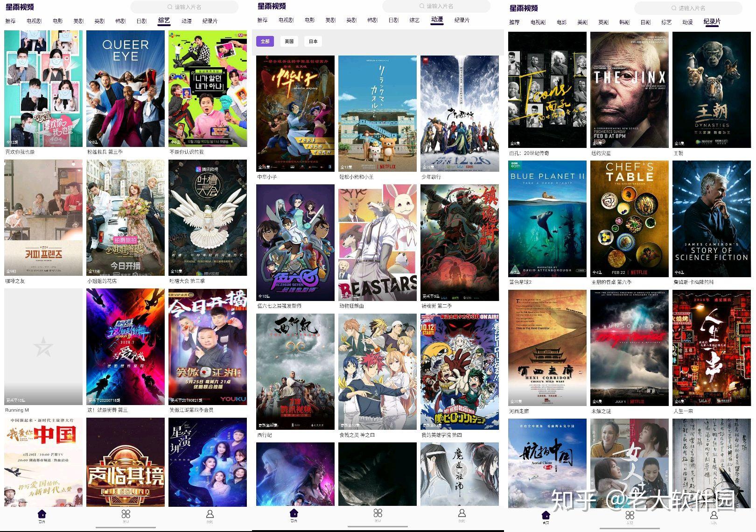Open the 魔道祖师 poster
Screen dimensions: 756x532
(460, 474)
